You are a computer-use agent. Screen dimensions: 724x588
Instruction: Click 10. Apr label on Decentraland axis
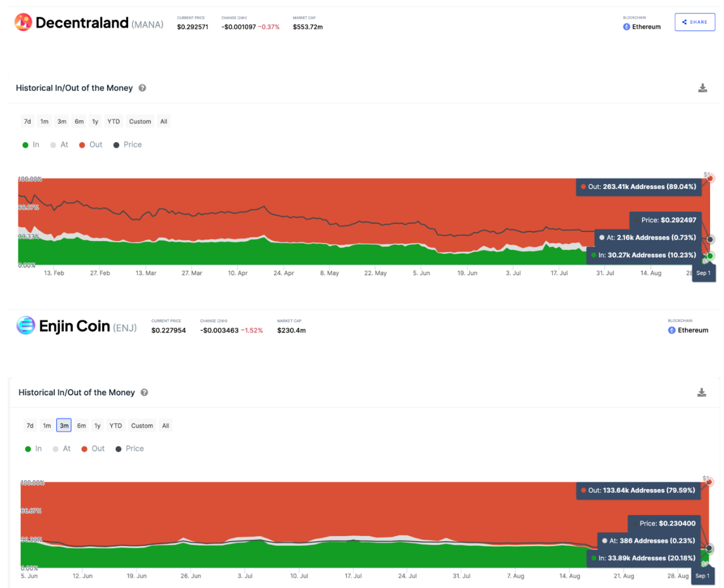[238, 273]
